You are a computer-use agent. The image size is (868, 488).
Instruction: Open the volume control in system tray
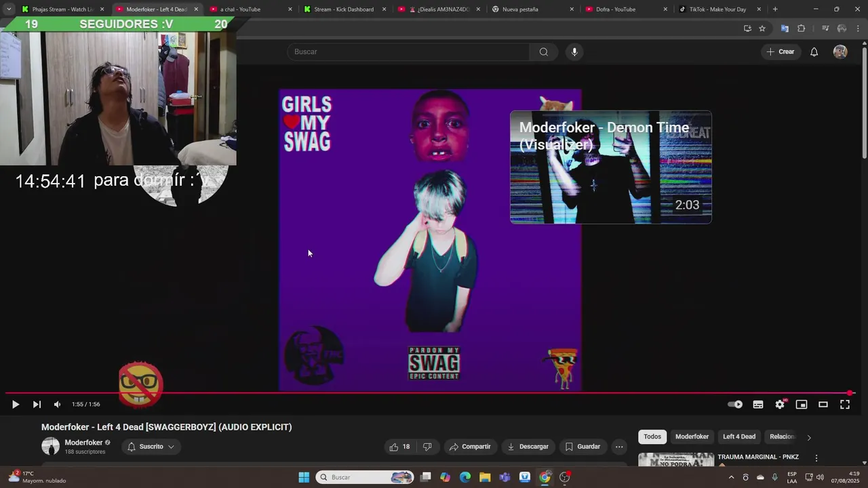coord(821,477)
